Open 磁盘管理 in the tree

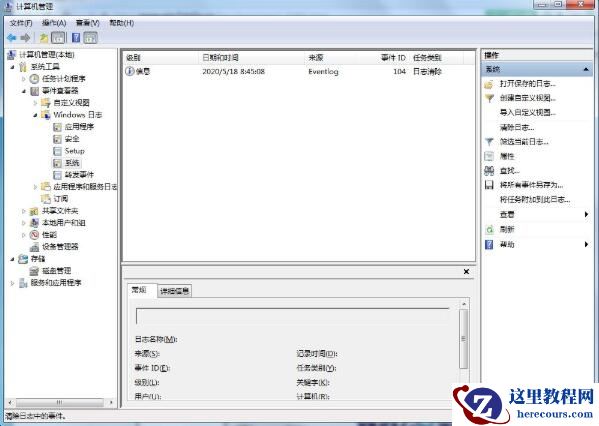[56, 271]
